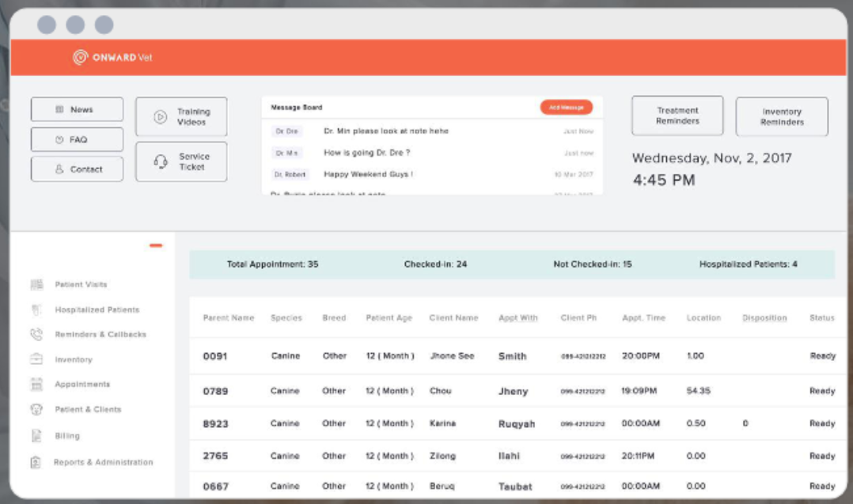Select patient row 2765

pyautogui.click(x=517, y=457)
